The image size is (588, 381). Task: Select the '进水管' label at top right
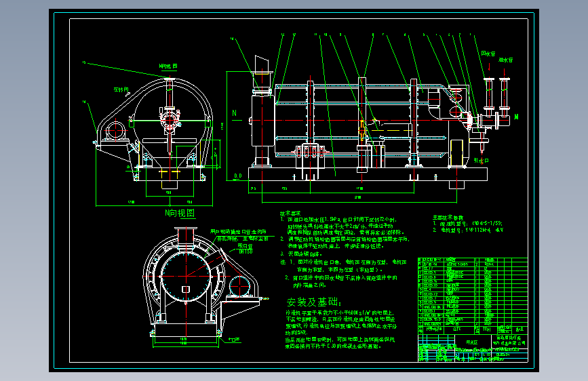(x=505, y=60)
